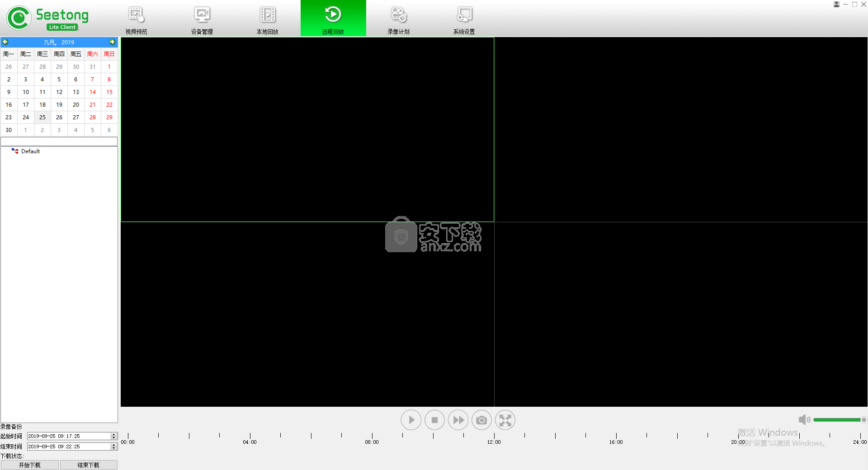Take a snapshot with camera icon
The image size is (868, 470).
point(481,420)
